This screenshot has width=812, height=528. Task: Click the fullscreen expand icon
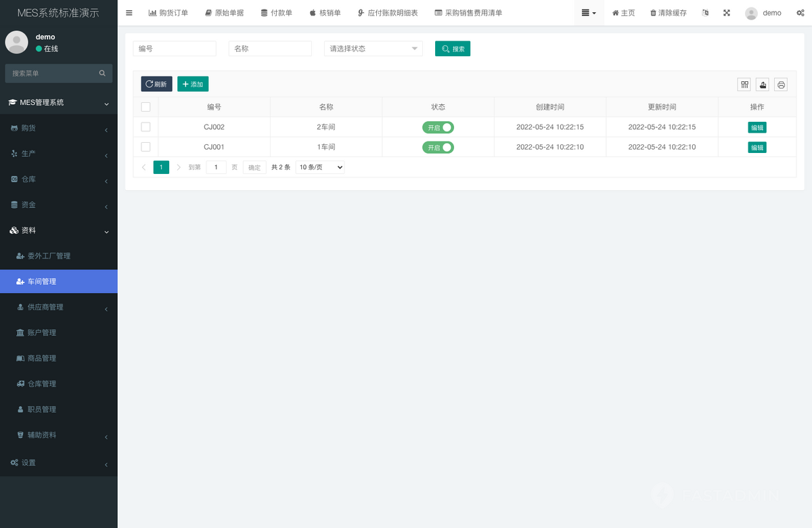point(727,12)
